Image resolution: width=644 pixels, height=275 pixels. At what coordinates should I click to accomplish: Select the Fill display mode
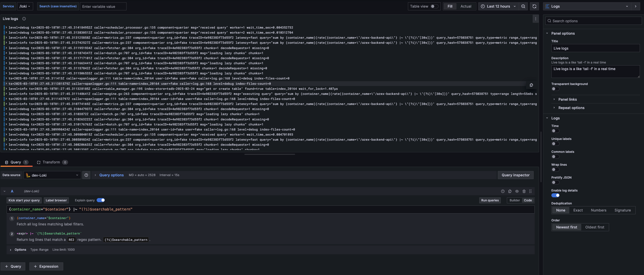pos(450,6)
